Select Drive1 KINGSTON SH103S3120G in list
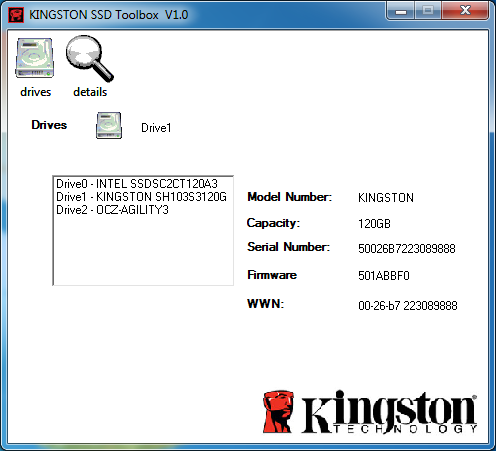The image size is (496, 451). [x=141, y=197]
